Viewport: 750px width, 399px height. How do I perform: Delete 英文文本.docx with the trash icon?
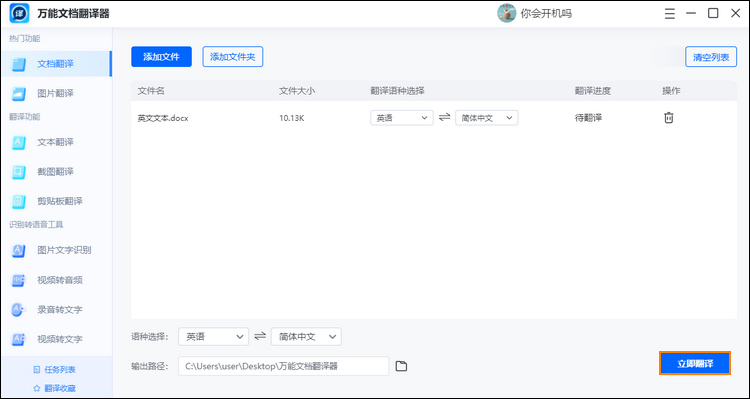(x=669, y=118)
